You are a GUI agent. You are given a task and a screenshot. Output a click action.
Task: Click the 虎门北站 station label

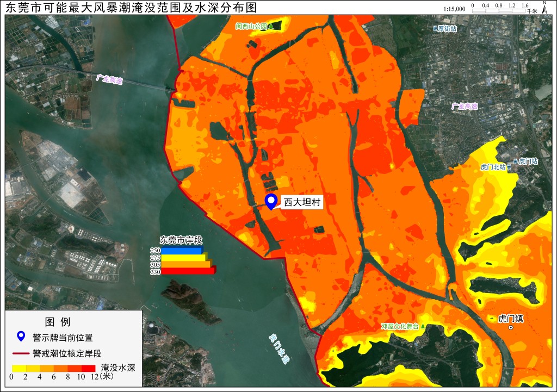493,167
